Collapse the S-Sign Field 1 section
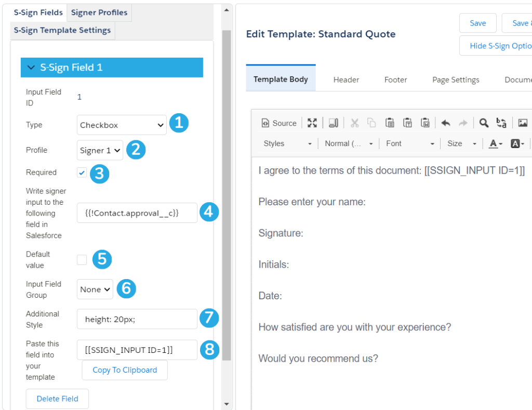Screen dimensions: 532x410 pyautogui.click(x=31, y=67)
